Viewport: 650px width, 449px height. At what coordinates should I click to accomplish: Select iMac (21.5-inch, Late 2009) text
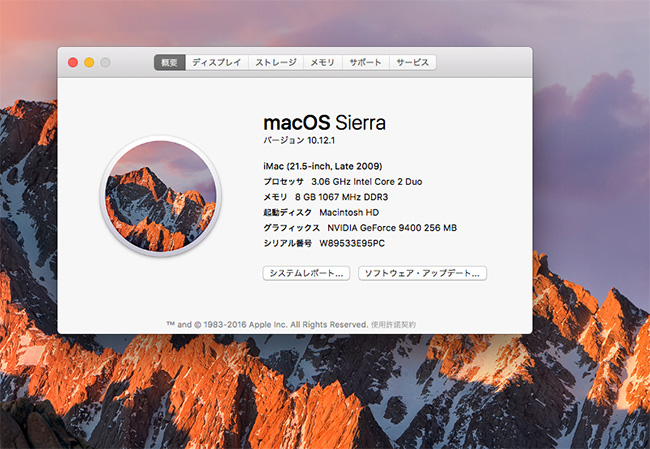323,166
